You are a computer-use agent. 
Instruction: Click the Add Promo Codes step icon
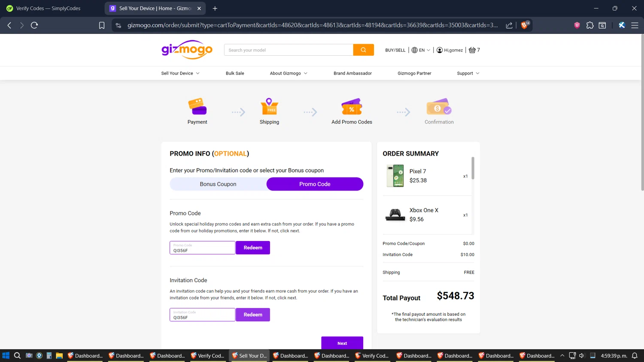[352, 106]
